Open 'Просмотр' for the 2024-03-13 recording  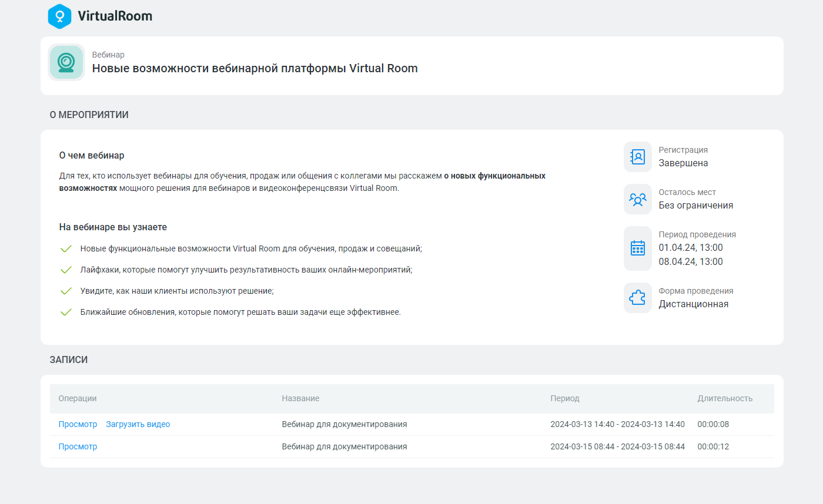(78, 424)
